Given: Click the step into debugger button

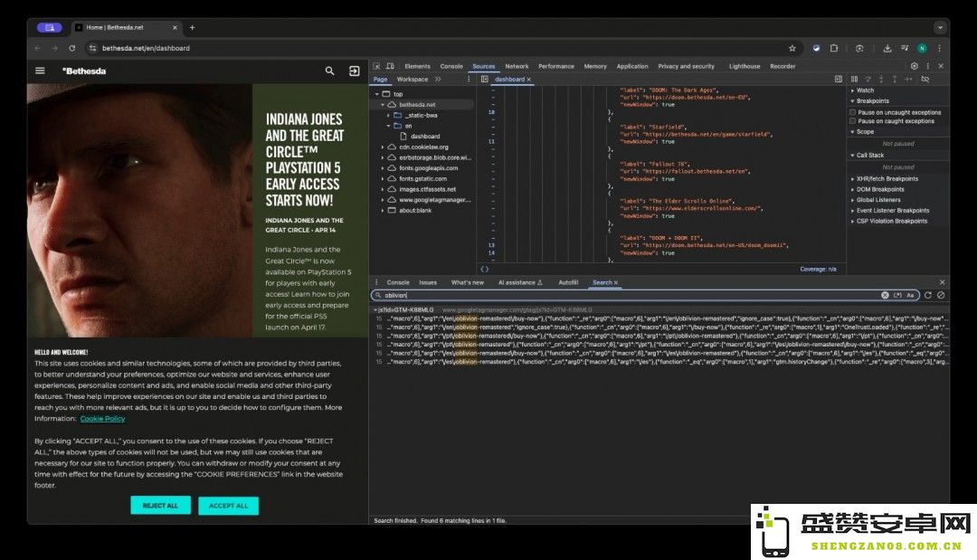Looking at the screenshot, I should click(x=881, y=79).
